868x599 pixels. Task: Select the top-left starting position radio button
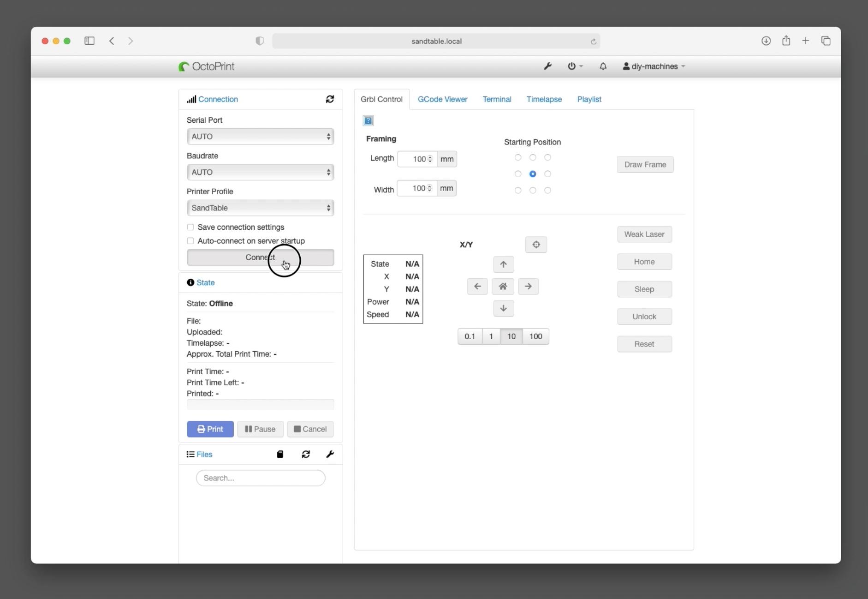pos(517,157)
